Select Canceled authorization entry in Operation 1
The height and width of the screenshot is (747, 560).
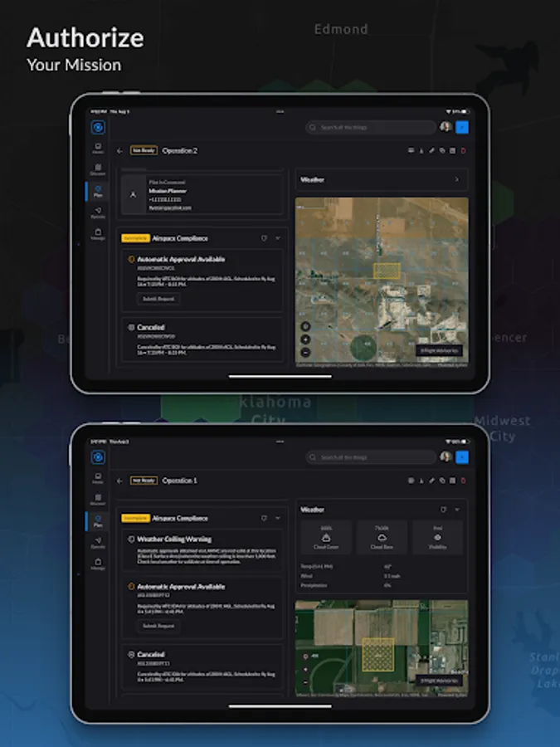(202, 667)
